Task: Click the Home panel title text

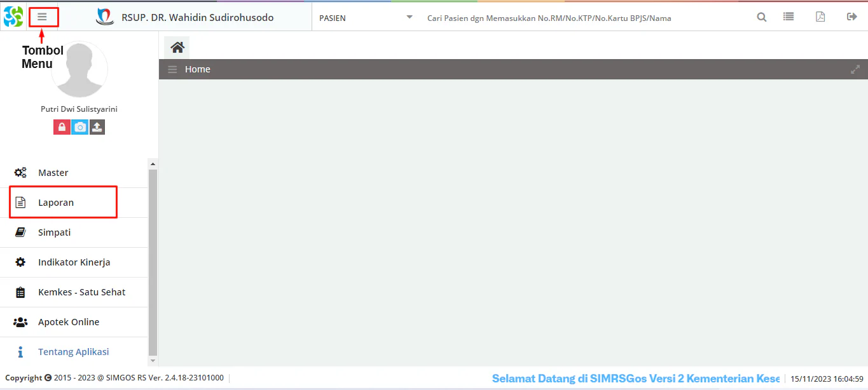Action: (x=198, y=69)
